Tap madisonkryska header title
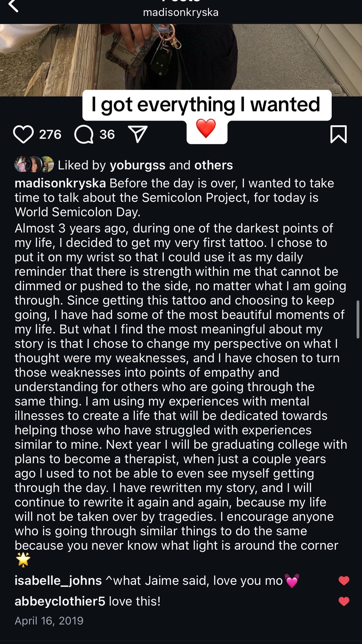Viewport: 362px width, 644px height. coord(181,12)
